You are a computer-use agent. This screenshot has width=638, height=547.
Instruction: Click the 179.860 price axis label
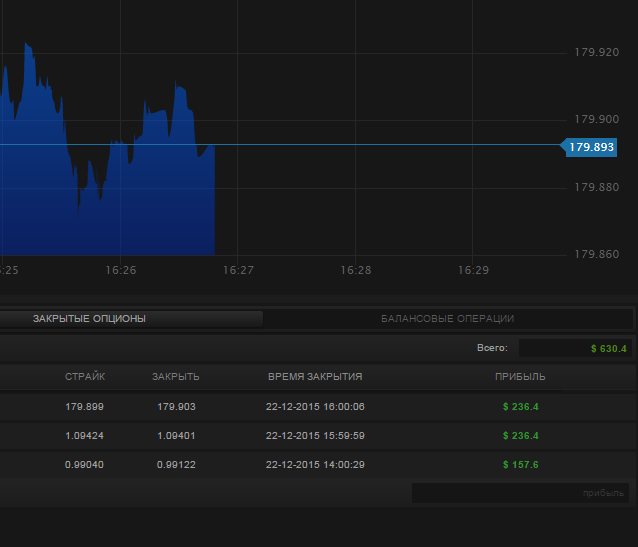[x=596, y=254]
